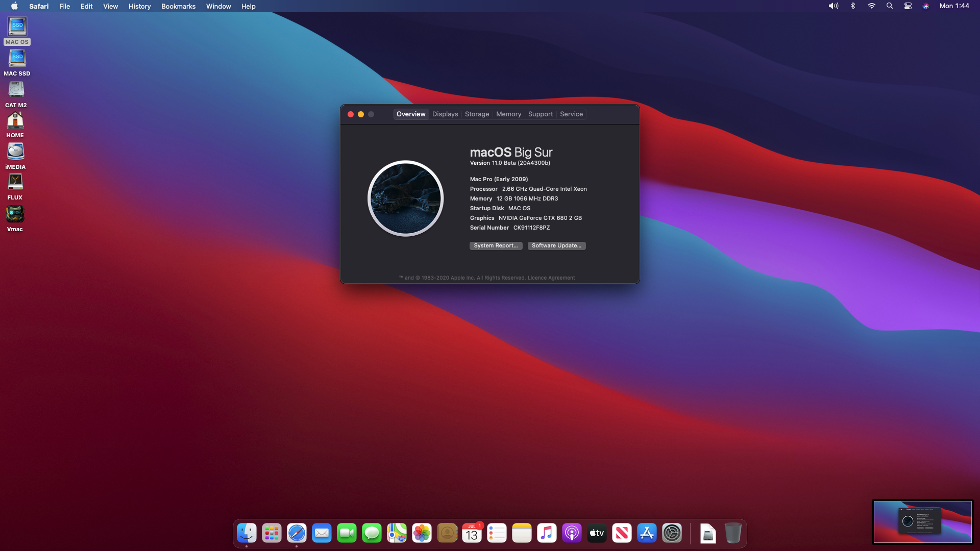
Task: Switch to the Storage tab
Action: pos(477,114)
